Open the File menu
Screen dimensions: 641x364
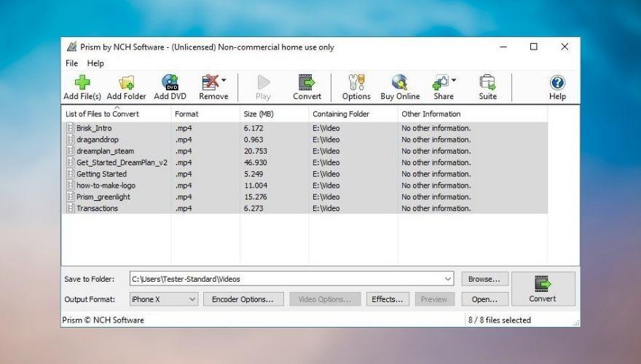pos(71,63)
